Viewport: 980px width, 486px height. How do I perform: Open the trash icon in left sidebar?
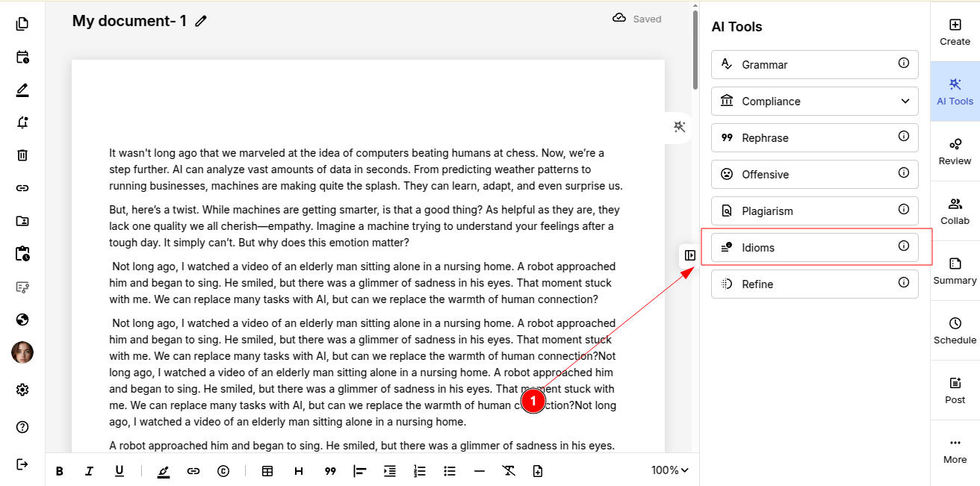tap(22, 155)
